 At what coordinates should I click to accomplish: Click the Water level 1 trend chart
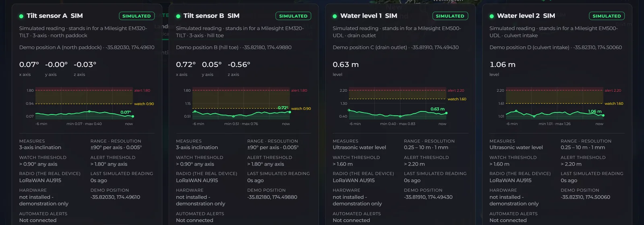[397, 103]
